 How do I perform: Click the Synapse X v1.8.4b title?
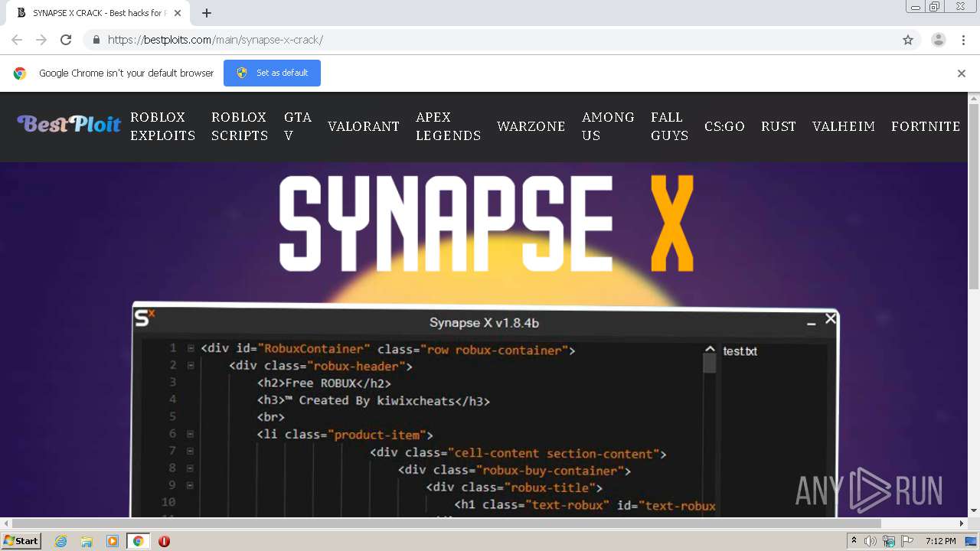tap(484, 323)
